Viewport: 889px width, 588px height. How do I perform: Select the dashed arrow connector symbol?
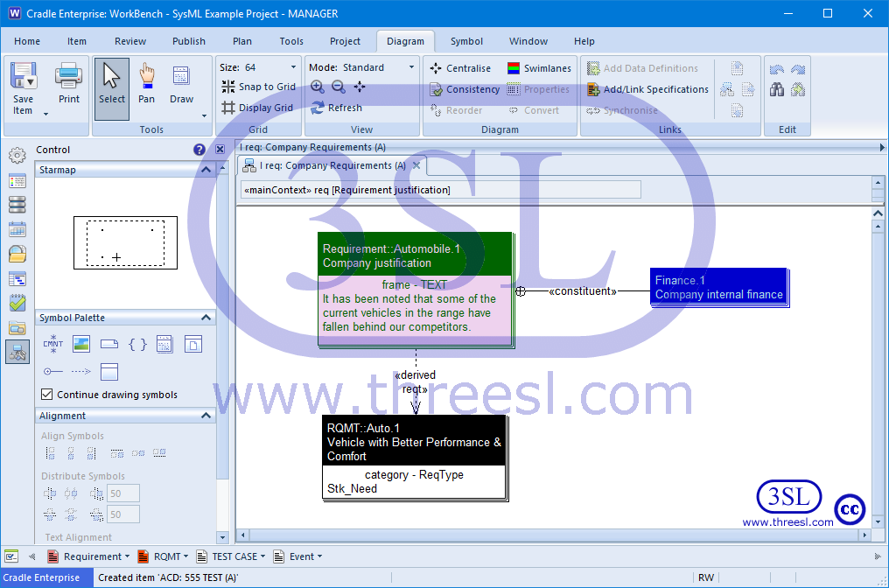[81, 371]
